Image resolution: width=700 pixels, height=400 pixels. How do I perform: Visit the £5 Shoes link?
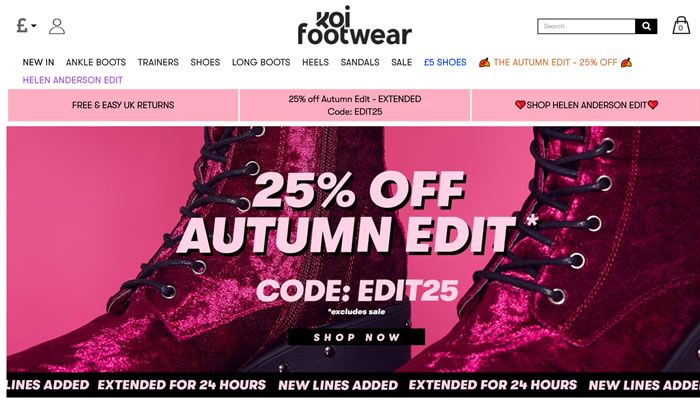(x=445, y=62)
